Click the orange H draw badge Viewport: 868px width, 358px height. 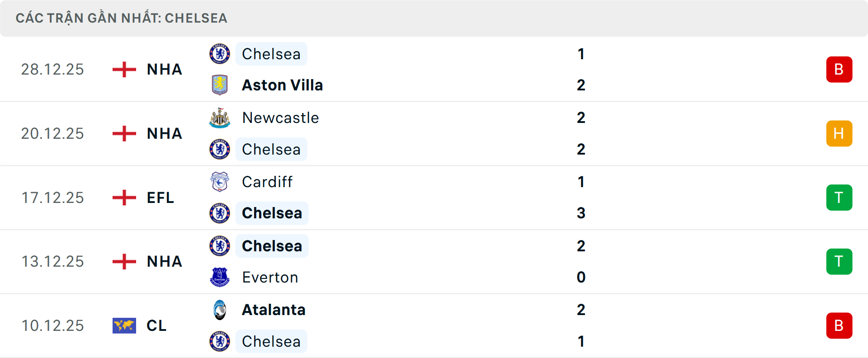click(x=839, y=133)
